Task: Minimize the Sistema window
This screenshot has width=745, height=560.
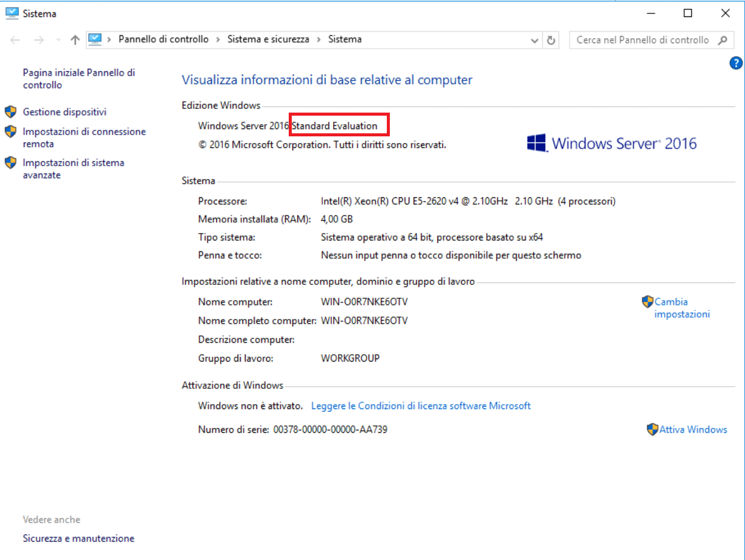Action: point(651,13)
